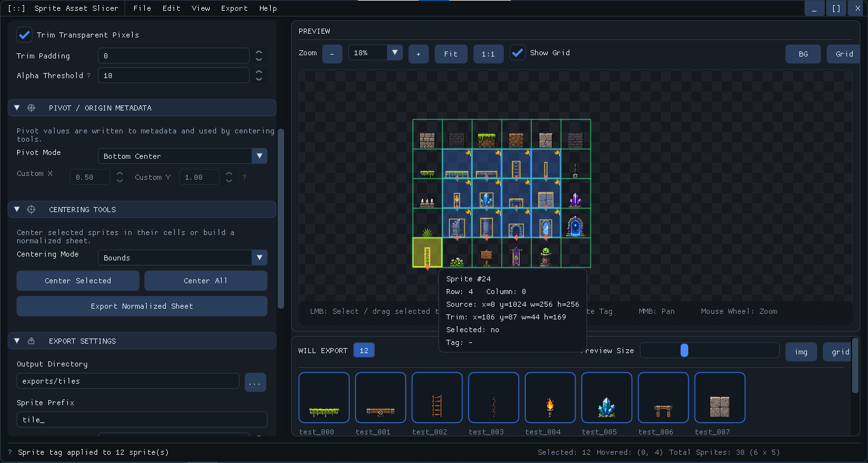Click the status bar help icon
Viewport: 868px width, 463px height.
point(10,452)
